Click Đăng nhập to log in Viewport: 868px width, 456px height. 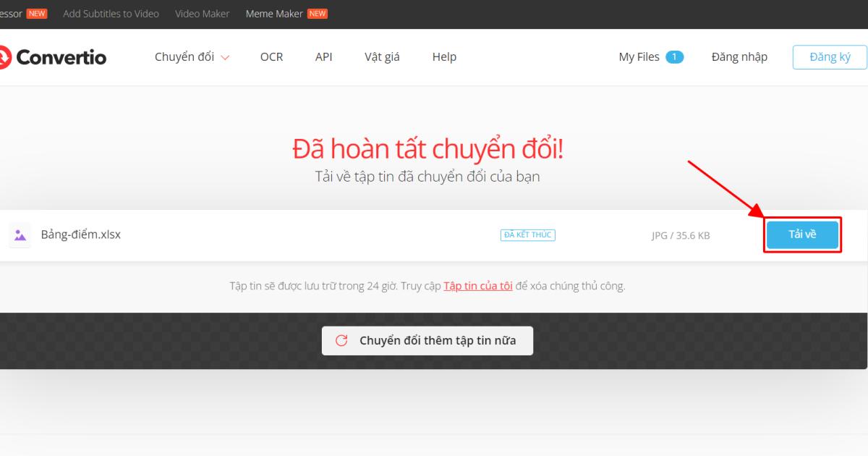pyautogui.click(x=739, y=56)
